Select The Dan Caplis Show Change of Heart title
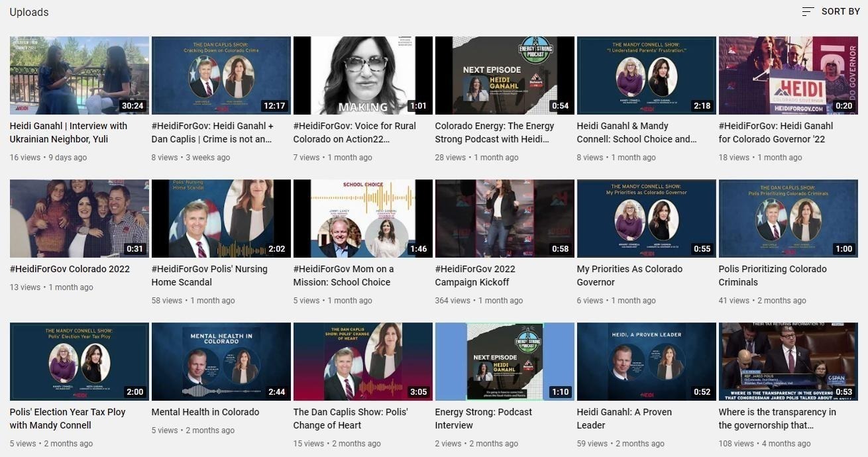The width and height of the screenshot is (868, 457). 351,419
